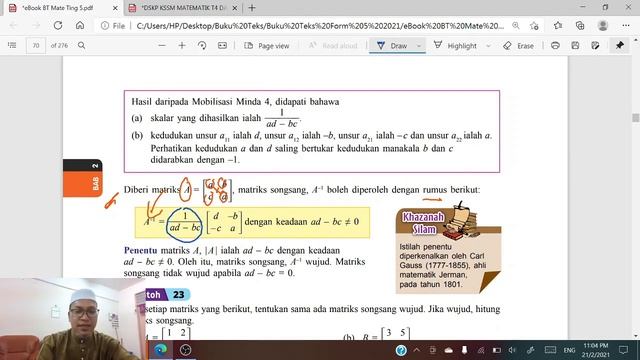This screenshot has height=360, width=640.
Task: Close the eBook BT Mate Ting 5 tab
Action: [115, 8]
